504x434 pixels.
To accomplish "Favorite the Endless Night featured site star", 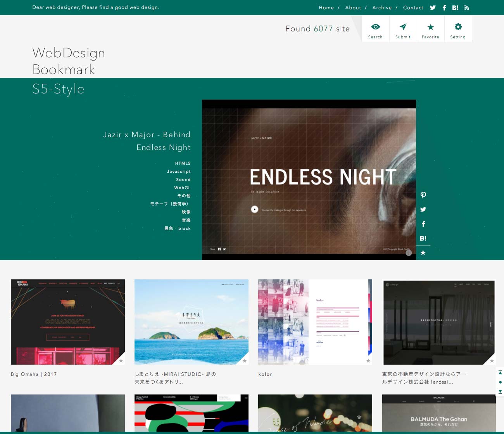I will point(423,253).
